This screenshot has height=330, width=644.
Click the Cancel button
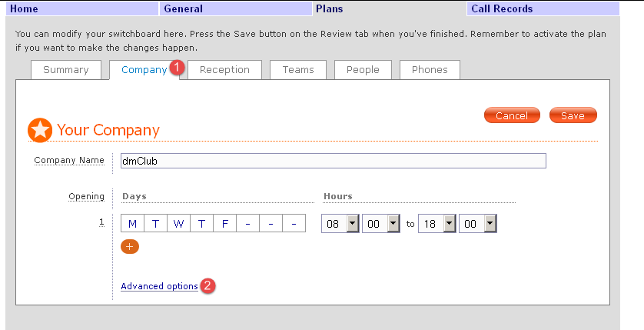(x=512, y=115)
